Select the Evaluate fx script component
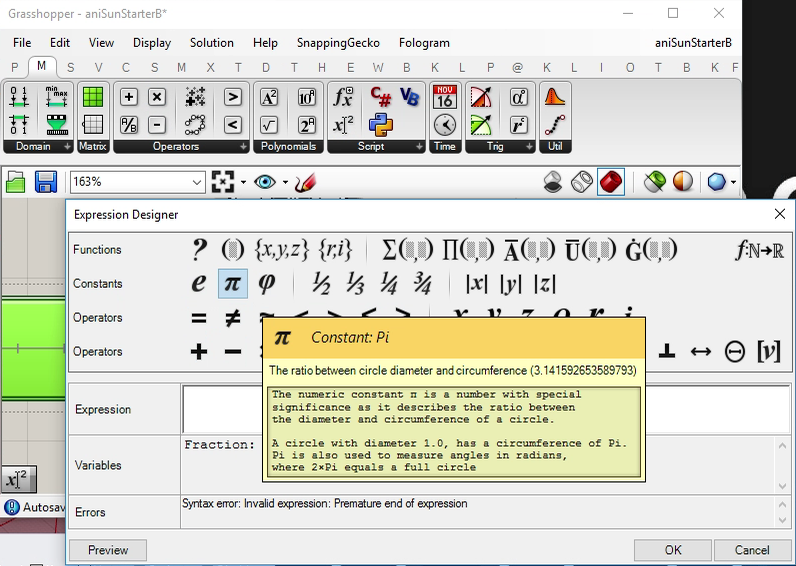 (343, 96)
